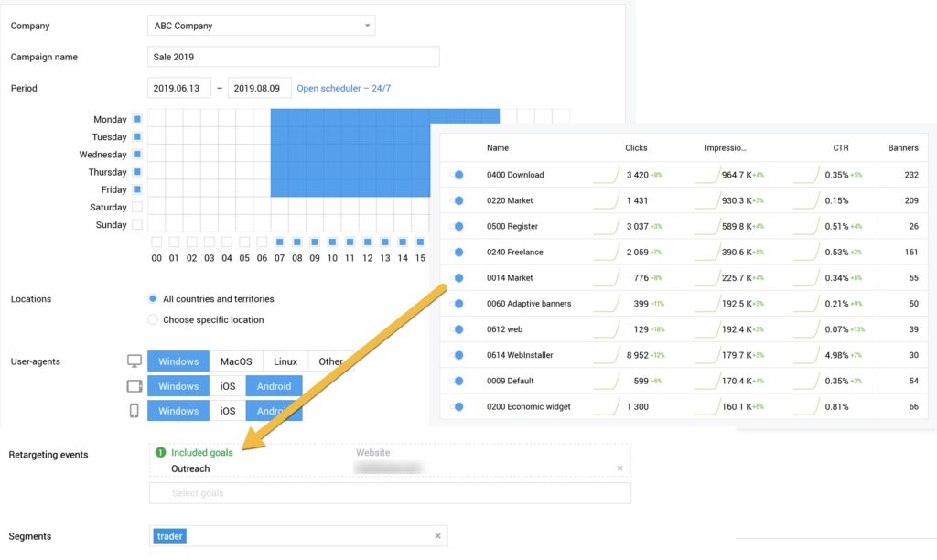Toggle the 0240 Freelance campaign switch
937x560 pixels.
(457, 252)
